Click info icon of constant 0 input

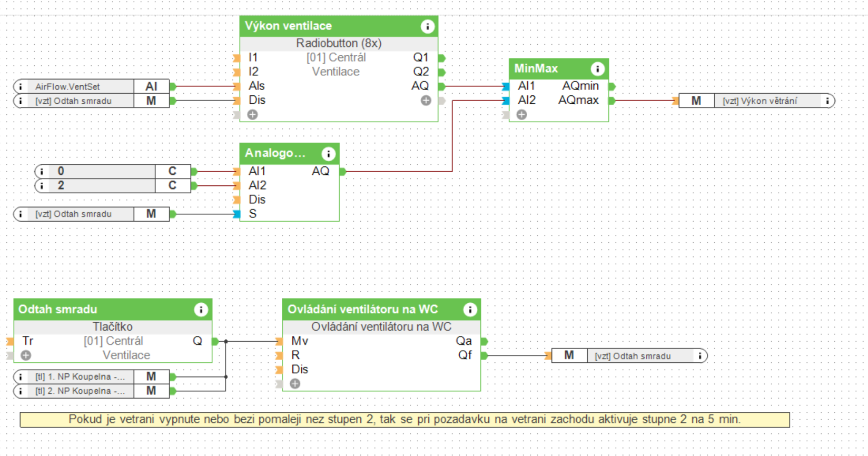point(42,171)
